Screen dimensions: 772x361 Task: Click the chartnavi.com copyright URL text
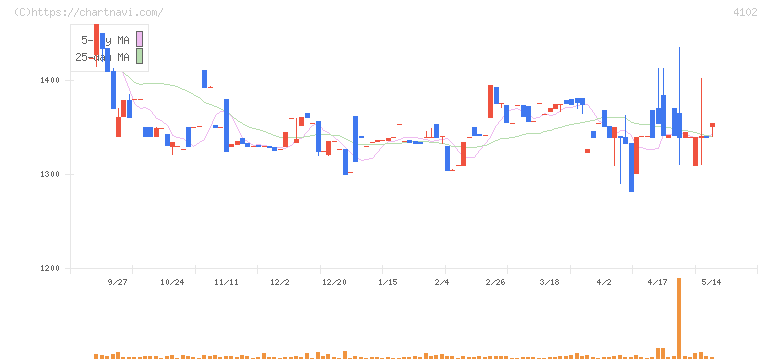click(x=89, y=12)
